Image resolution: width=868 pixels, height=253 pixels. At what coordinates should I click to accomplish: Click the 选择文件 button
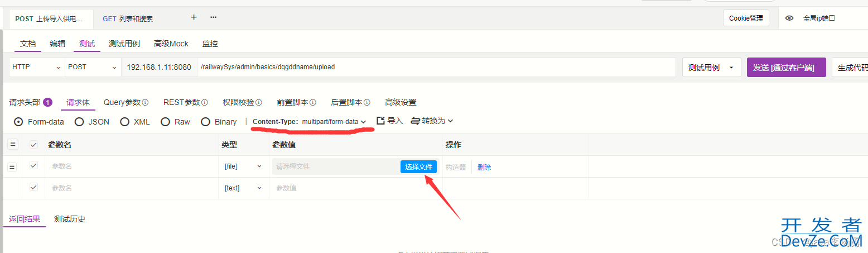pyautogui.click(x=418, y=166)
